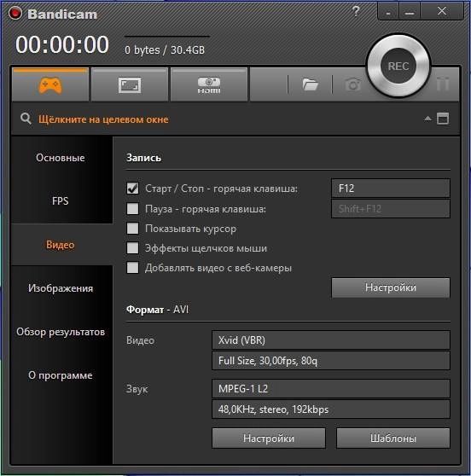Click the camera screenshot icon

352,84
